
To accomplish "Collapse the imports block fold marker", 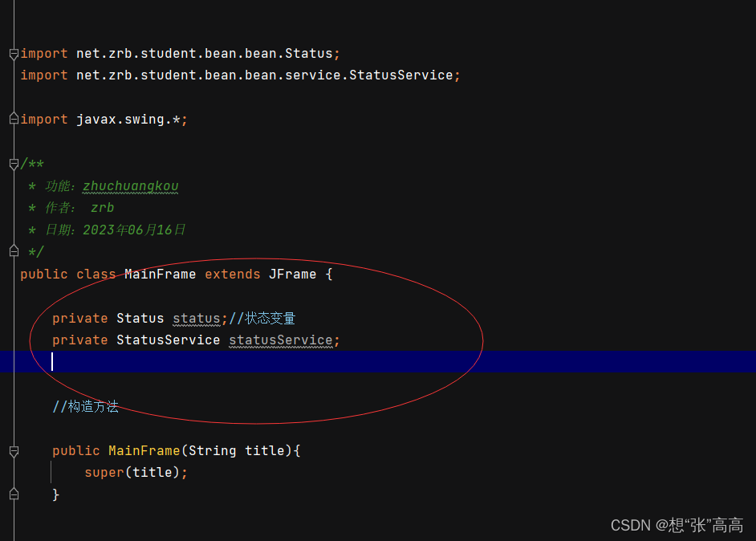I will (14, 54).
